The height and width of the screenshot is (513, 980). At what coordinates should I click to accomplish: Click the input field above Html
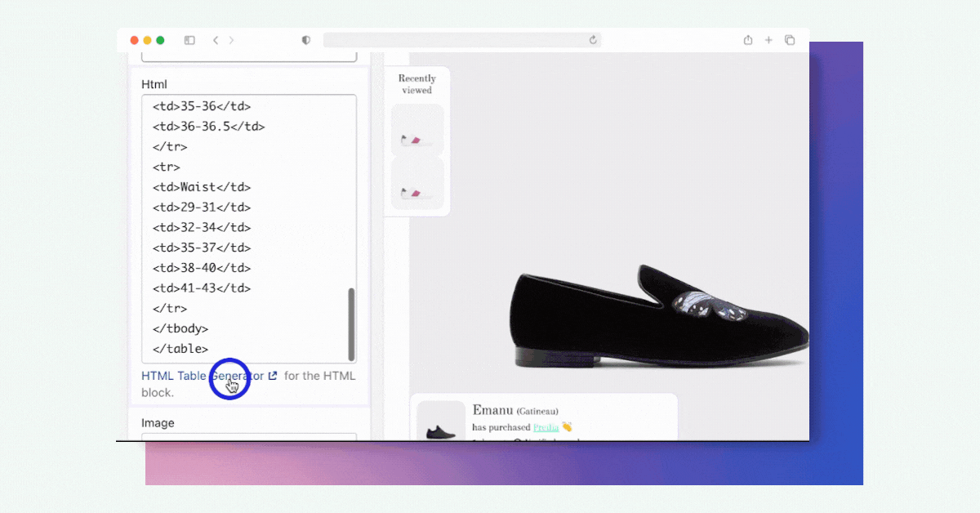(249, 56)
